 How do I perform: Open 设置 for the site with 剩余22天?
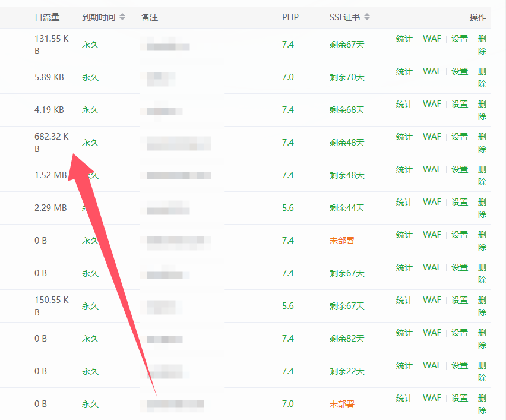point(459,365)
